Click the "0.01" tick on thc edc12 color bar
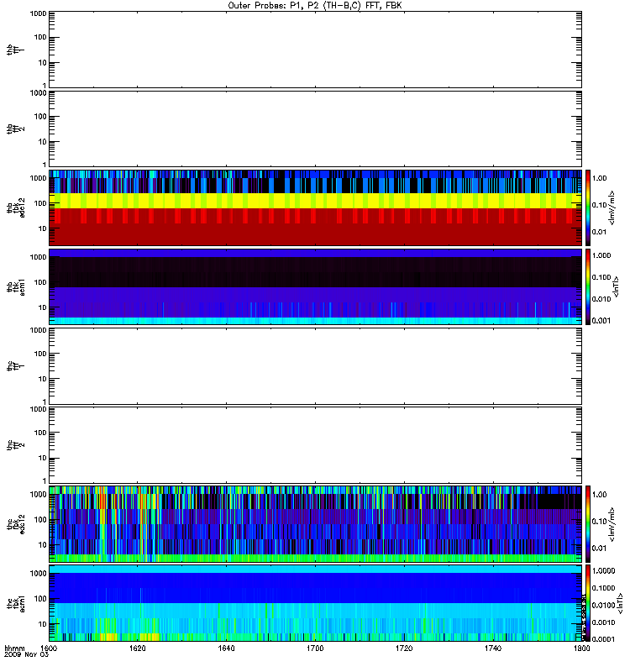The width and height of the screenshot is (630, 672). click(x=599, y=549)
